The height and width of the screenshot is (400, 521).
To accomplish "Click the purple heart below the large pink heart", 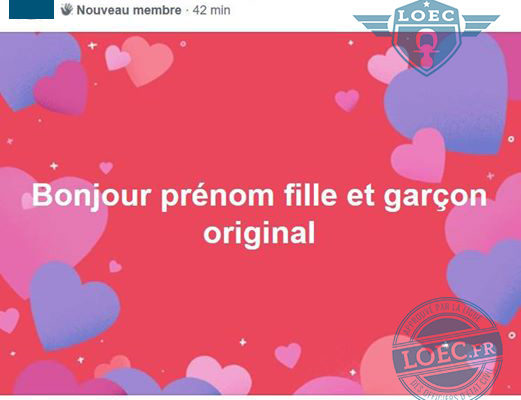I will 73,305.
